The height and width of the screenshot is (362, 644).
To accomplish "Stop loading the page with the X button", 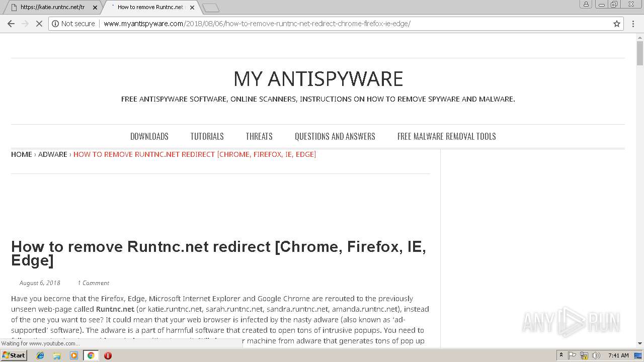I will (x=39, y=24).
